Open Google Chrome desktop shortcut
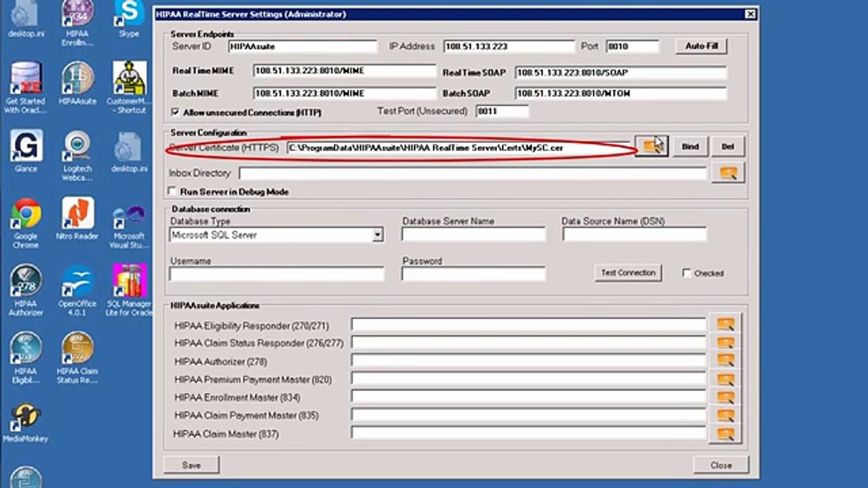This screenshot has width=868, height=488. (x=26, y=223)
